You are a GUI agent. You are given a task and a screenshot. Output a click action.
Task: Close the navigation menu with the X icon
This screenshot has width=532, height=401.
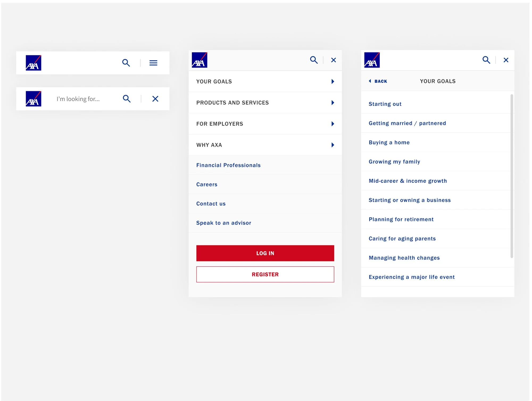click(333, 60)
